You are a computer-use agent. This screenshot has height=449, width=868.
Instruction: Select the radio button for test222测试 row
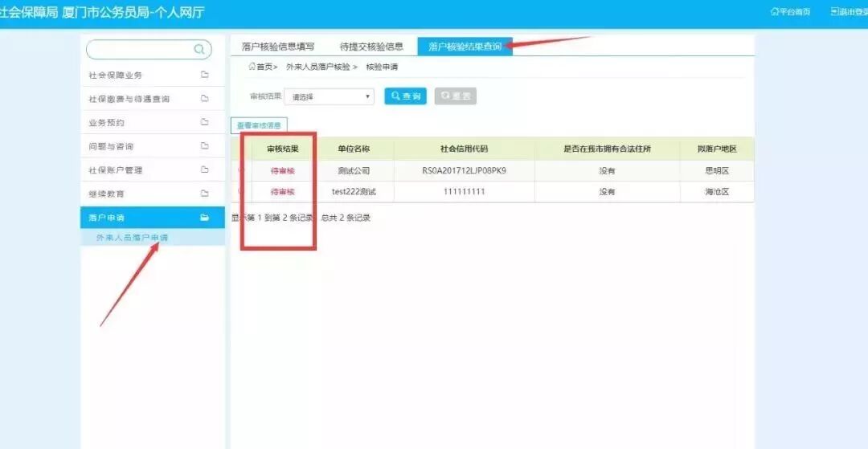tap(241, 191)
